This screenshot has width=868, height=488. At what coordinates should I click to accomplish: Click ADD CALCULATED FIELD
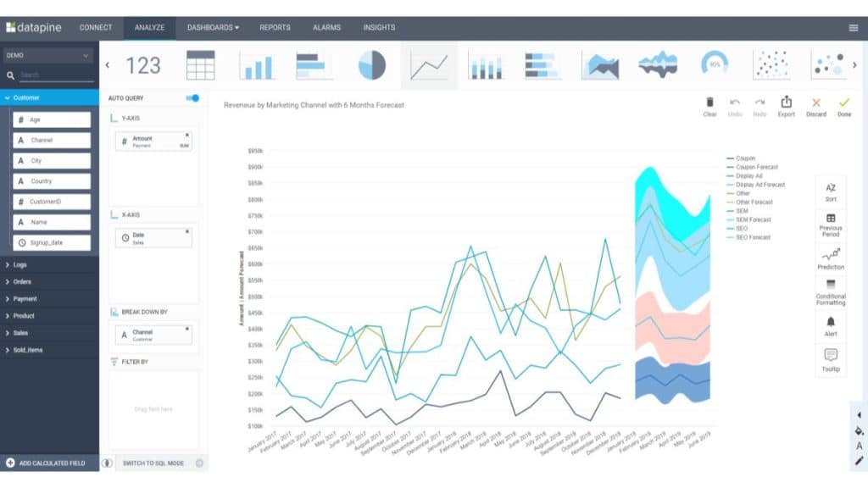(51, 463)
